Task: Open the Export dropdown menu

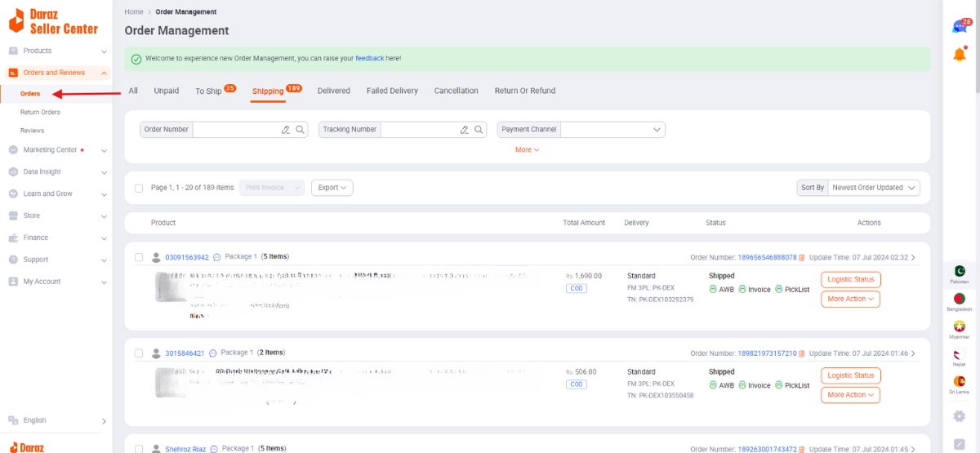Action: click(332, 188)
